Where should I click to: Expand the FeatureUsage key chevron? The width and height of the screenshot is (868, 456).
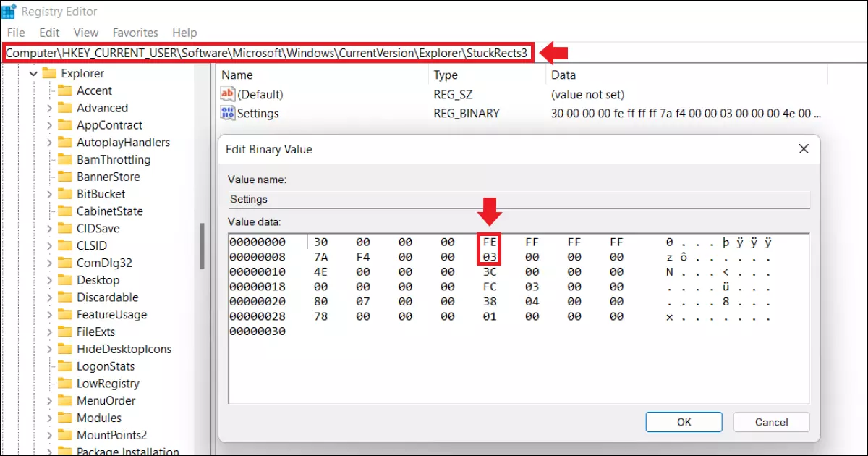pyautogui.click(x=49, y=314)
